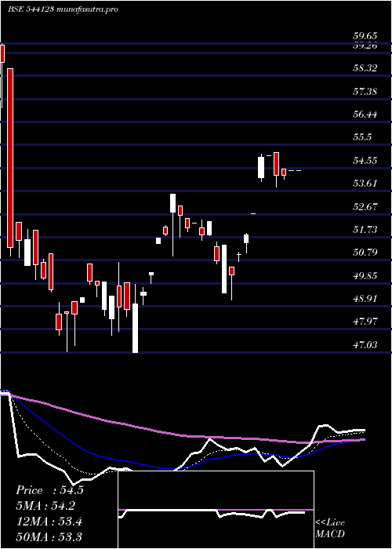Click the 52.67 price axis label
Viewport: 392px width, 549px height.
365,206
